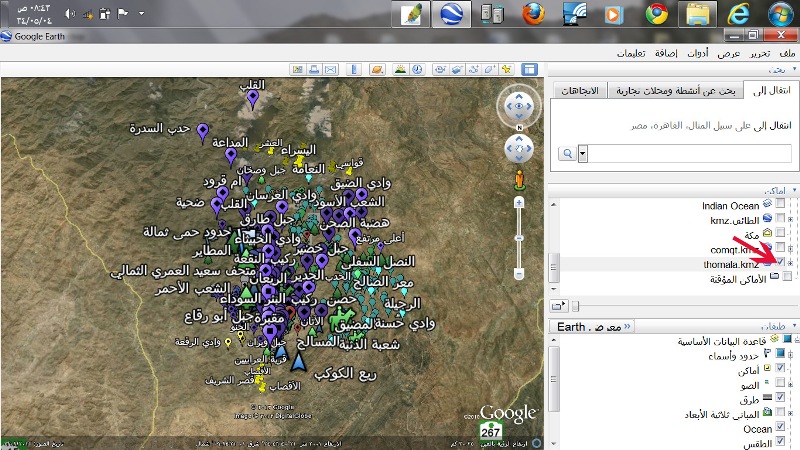The image size is (800, 450).
Task: Enable the الطائف.kmz checkbox
Action: [x=780, y=218]
